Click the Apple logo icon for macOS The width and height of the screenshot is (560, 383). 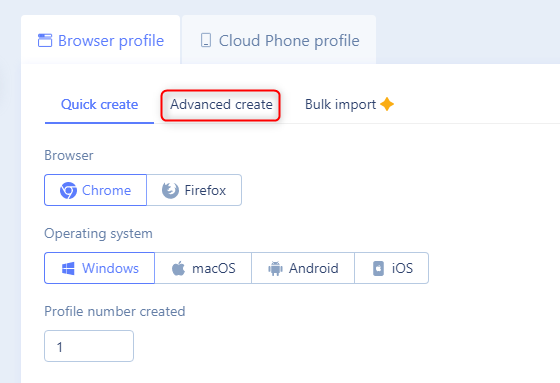pyautogui.click(x=179, y=268)
